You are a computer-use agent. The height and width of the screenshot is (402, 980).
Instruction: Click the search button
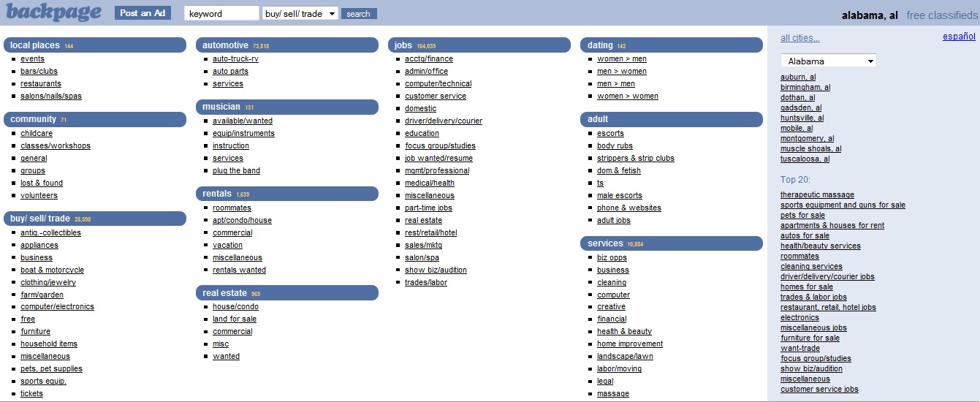[358, 14]
